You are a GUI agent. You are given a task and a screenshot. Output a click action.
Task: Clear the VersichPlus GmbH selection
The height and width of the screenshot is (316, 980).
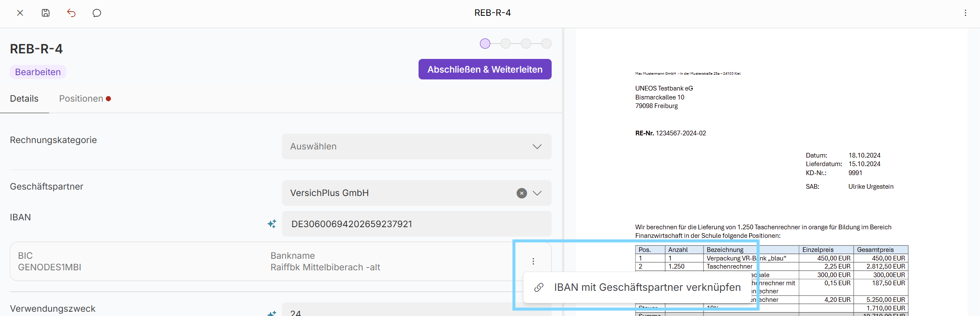tap(521, 193)
